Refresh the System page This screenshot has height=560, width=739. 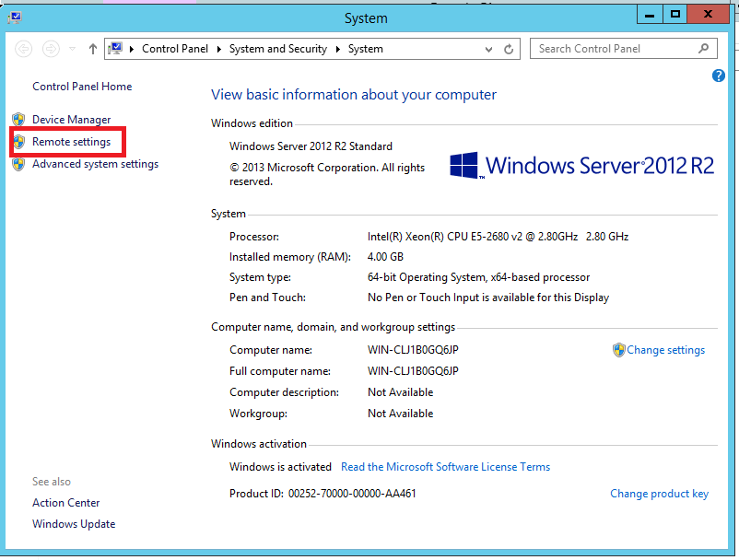click(509, 49)
